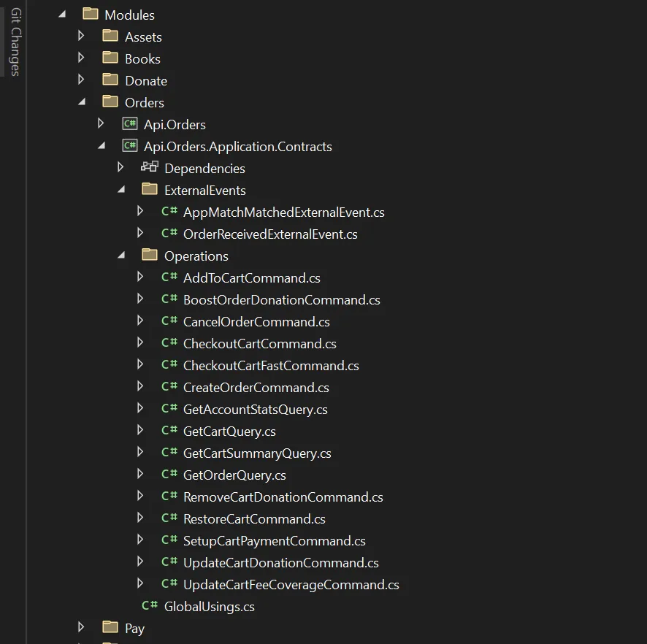This screenshot has width=647, height=644.
Task: Click the C# project icon for Api.Orders
Action: coord(129,123)
